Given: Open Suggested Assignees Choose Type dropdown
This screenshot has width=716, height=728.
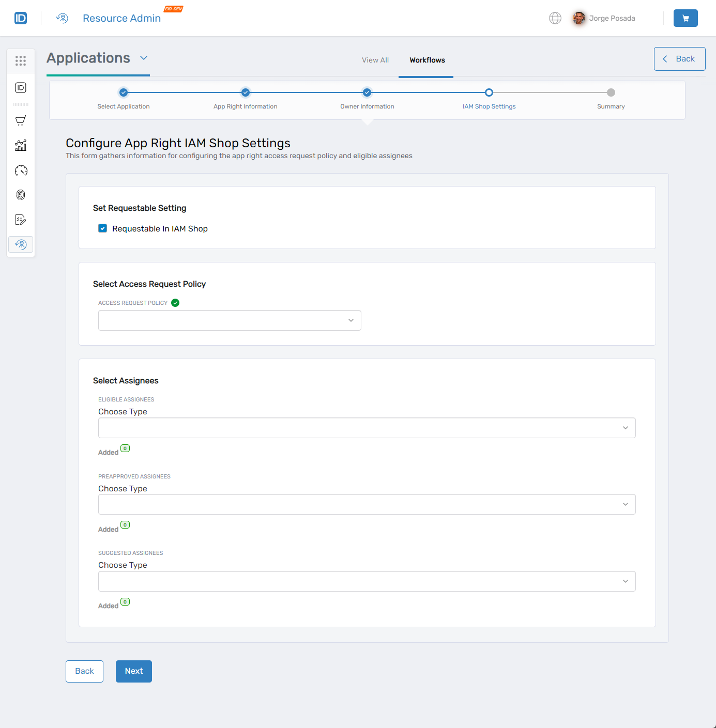Looking at the screenshot, I should point(367,581).
